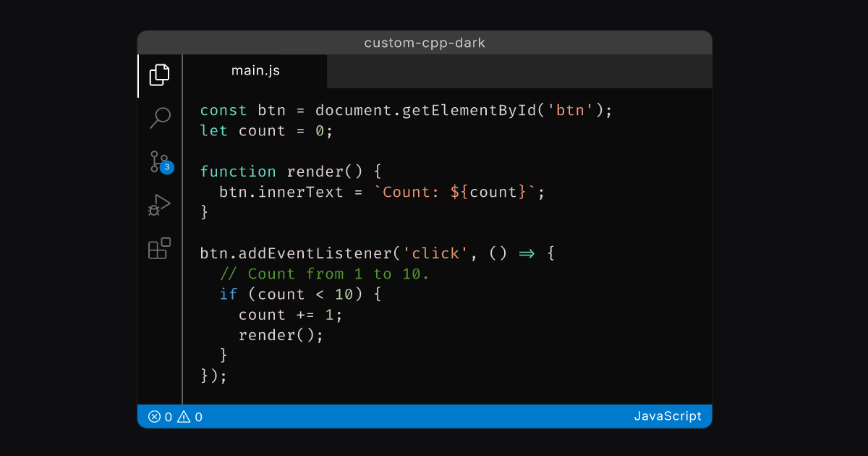This screenshot has height=456, width=868.
Task: Click the warnings triangle icon in status bar
Action: pos(184,417)
